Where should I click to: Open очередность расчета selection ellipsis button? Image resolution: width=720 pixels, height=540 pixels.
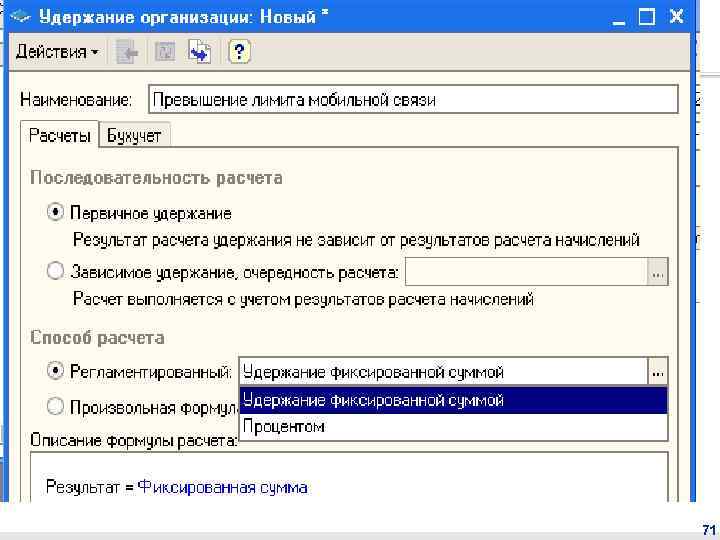pyautogui.click(x=658, y=272)
